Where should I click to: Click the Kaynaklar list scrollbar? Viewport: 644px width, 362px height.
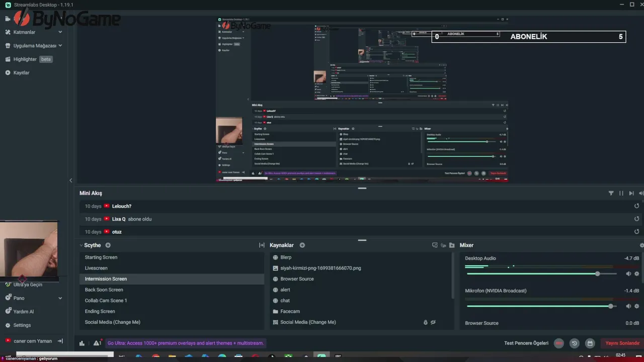(452, 277)
